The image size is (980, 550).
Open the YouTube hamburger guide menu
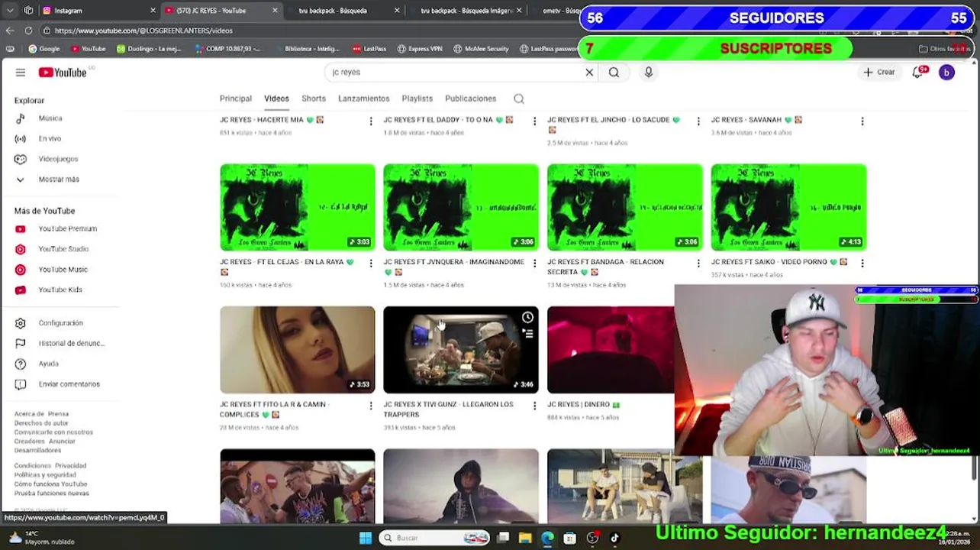click(x=21, y=73)
